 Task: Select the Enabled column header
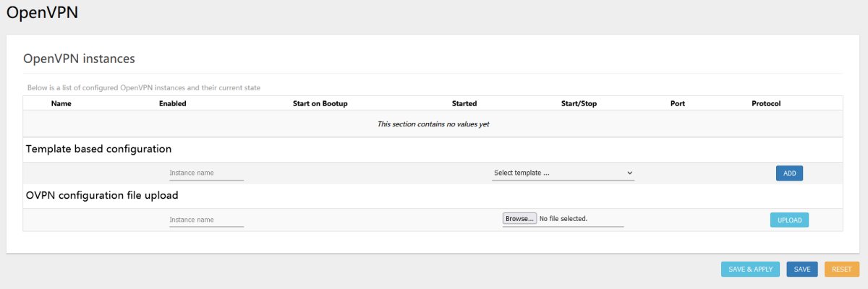tap(173, 103)
